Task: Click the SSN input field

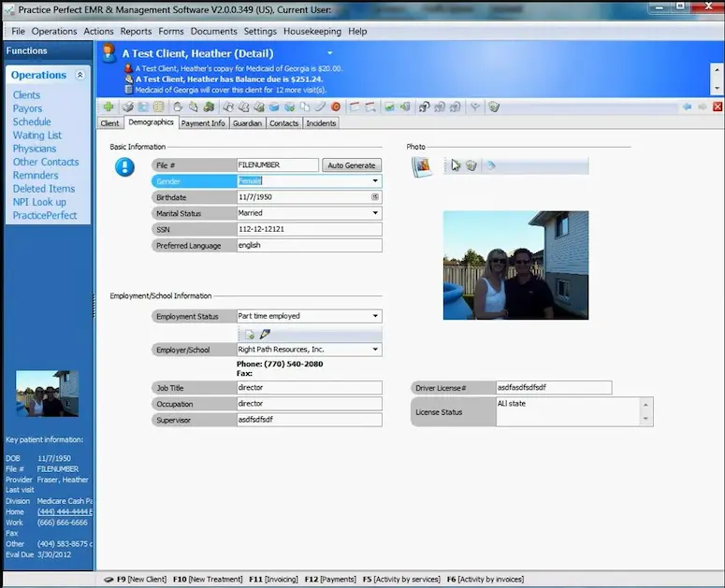Action: [310, 229]
